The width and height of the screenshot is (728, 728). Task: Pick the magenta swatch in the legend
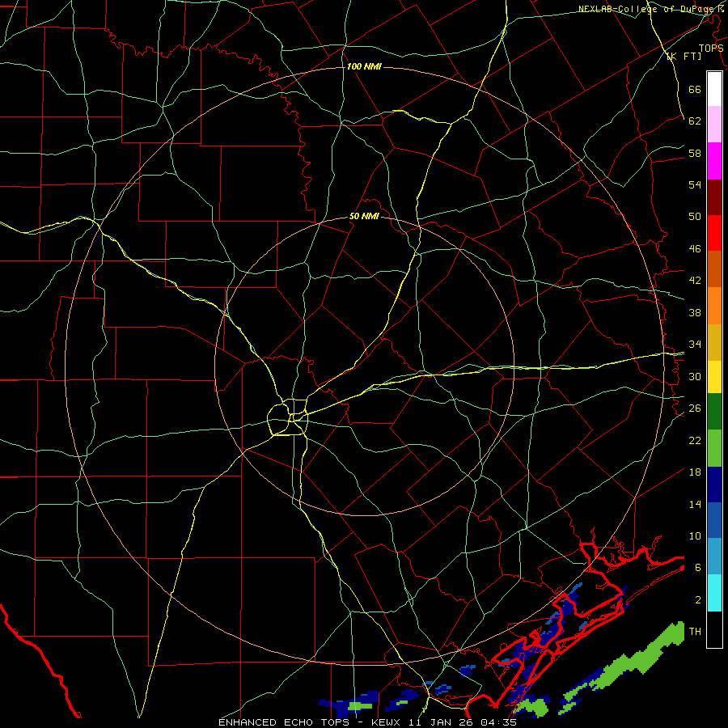point(714,161)
